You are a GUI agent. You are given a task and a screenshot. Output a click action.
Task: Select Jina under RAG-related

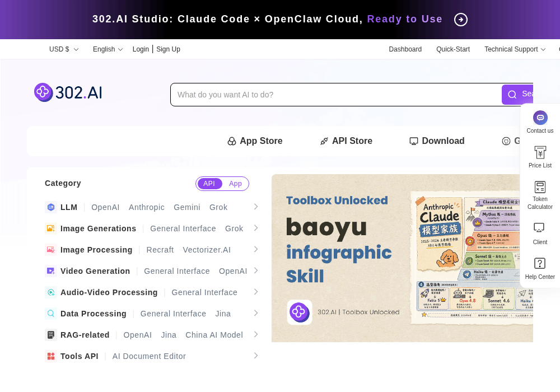(x=169, y=335)
